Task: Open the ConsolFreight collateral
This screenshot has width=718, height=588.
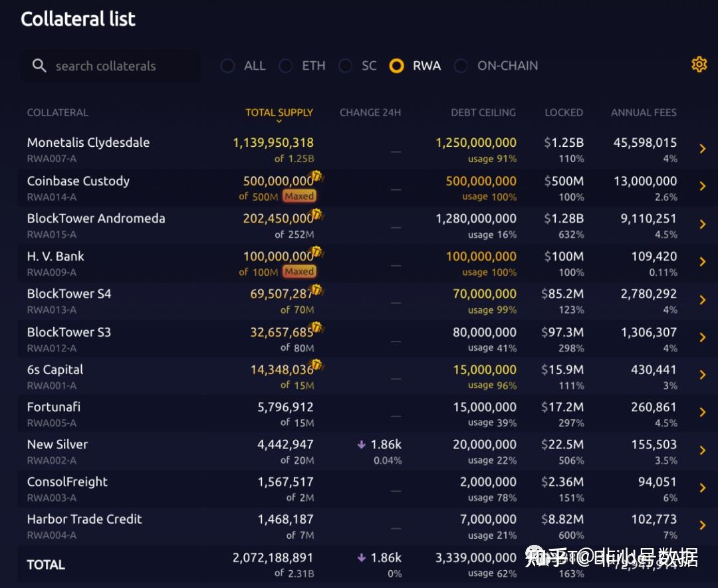Action: point(67,482)
